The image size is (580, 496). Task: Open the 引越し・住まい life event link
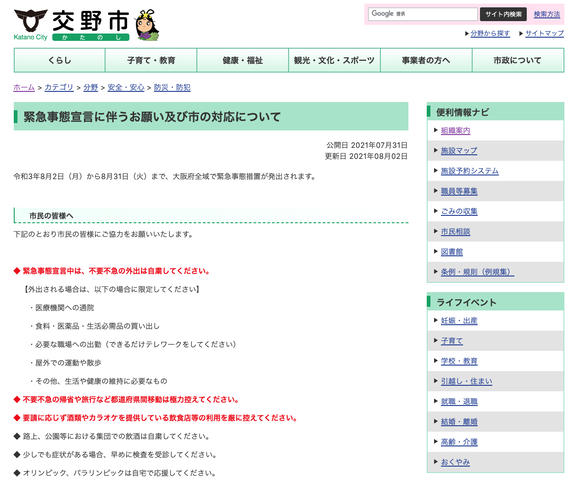pyautogui.click(x=466, y=381)
